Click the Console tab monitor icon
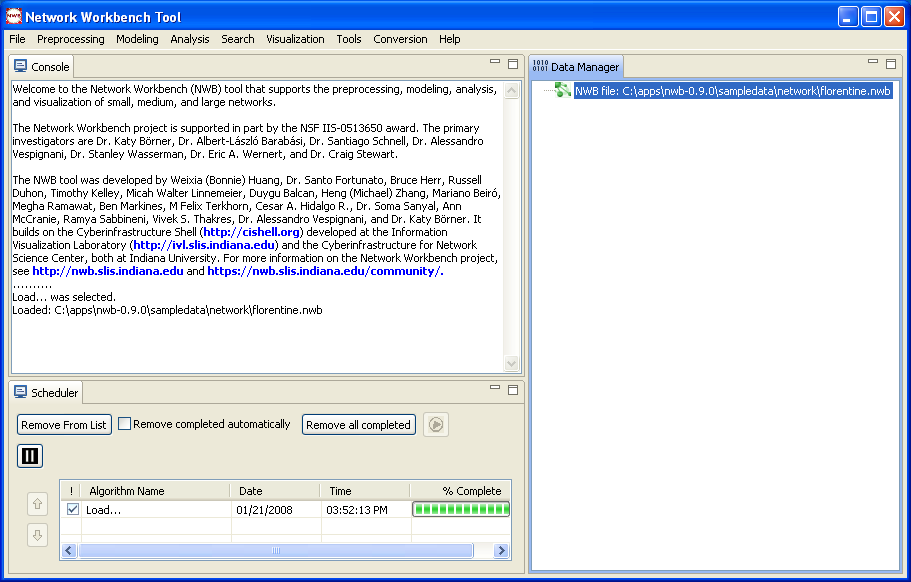 [20, 66]
